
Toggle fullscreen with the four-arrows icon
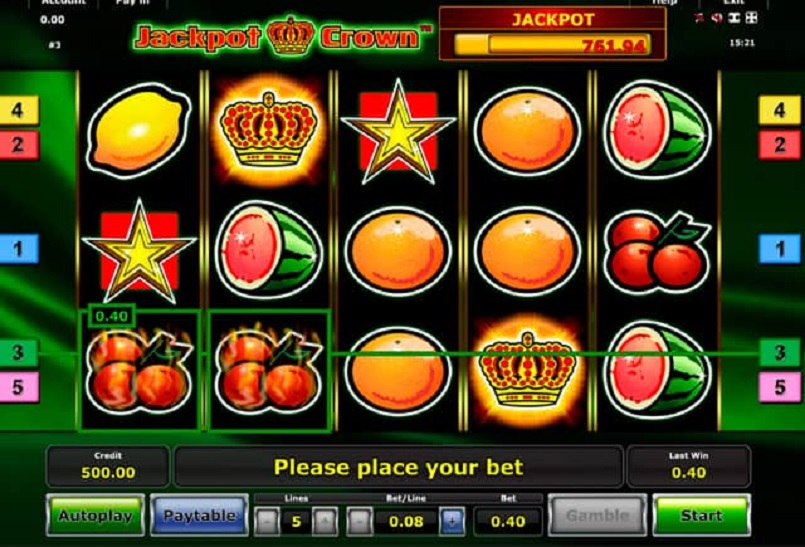point(751,18)
